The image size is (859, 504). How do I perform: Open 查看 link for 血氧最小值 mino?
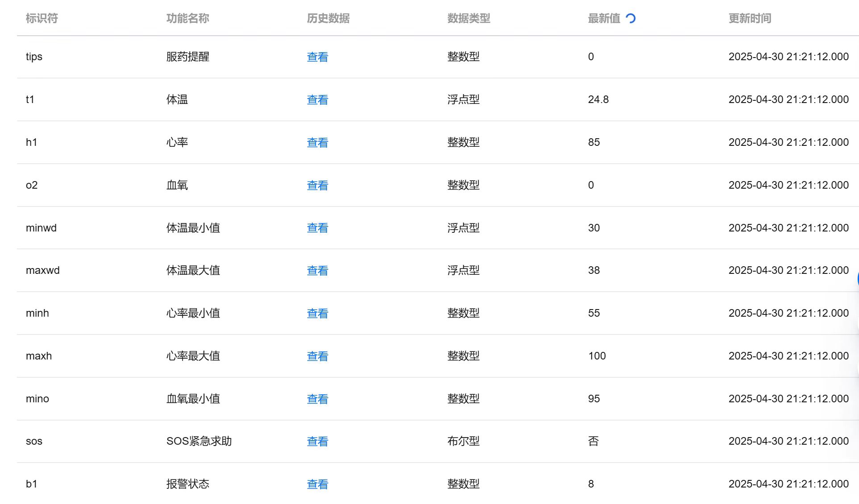317,399
